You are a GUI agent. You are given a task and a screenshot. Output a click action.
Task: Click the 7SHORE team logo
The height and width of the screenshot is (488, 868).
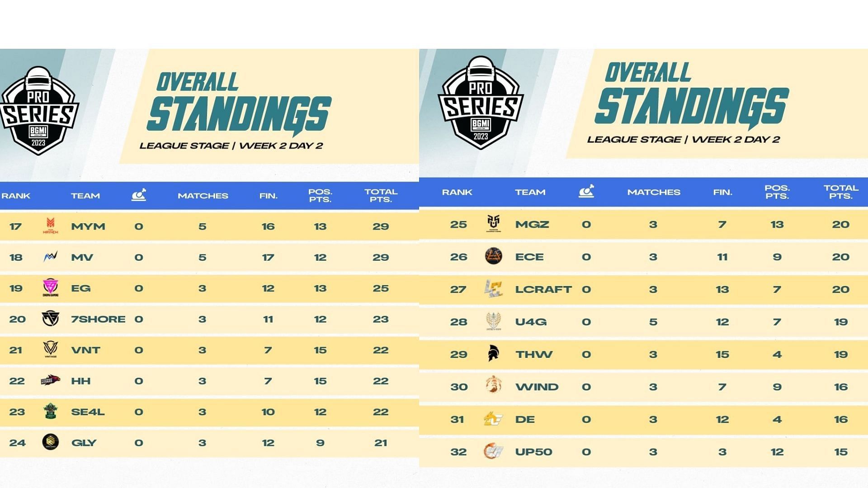tap(50, 319)
